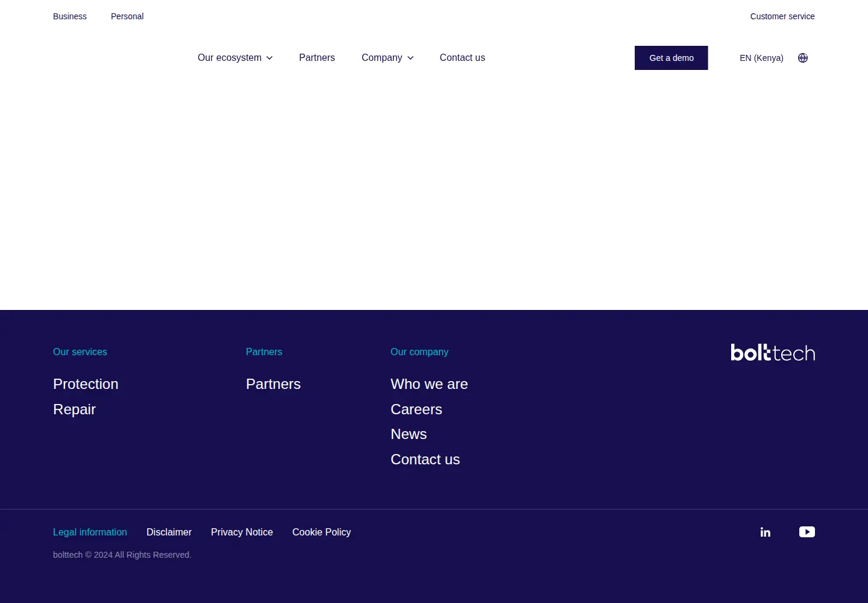
Task: Open the Repair footer link
Action: click(74, 409)
